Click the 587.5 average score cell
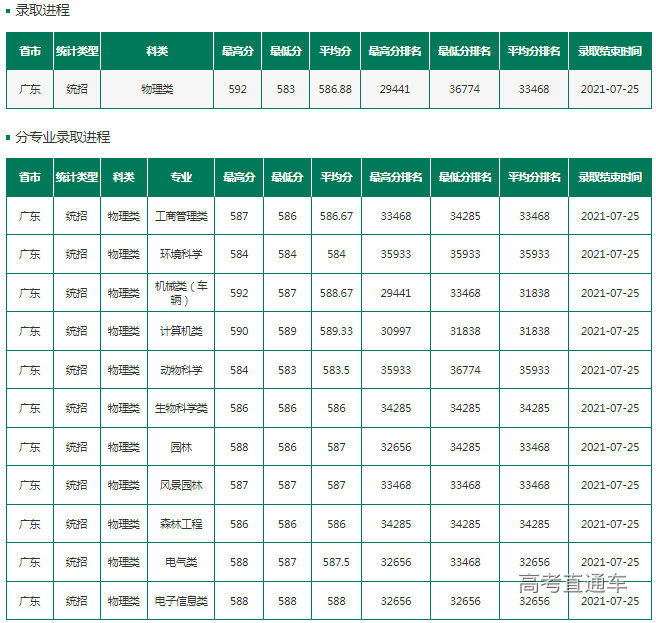 tap(336, 562)
